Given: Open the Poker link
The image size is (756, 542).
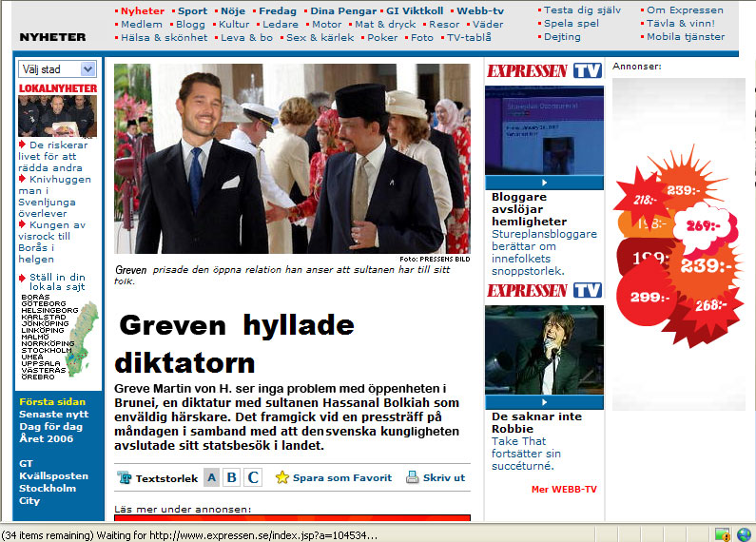Looking at the screenshot, I should click(382, 37).
